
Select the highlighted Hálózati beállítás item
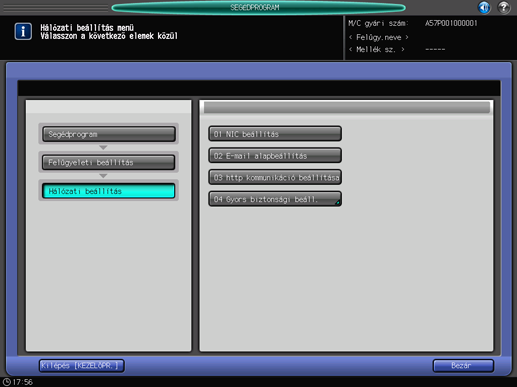pyautogui.click(x=109, y=191)
